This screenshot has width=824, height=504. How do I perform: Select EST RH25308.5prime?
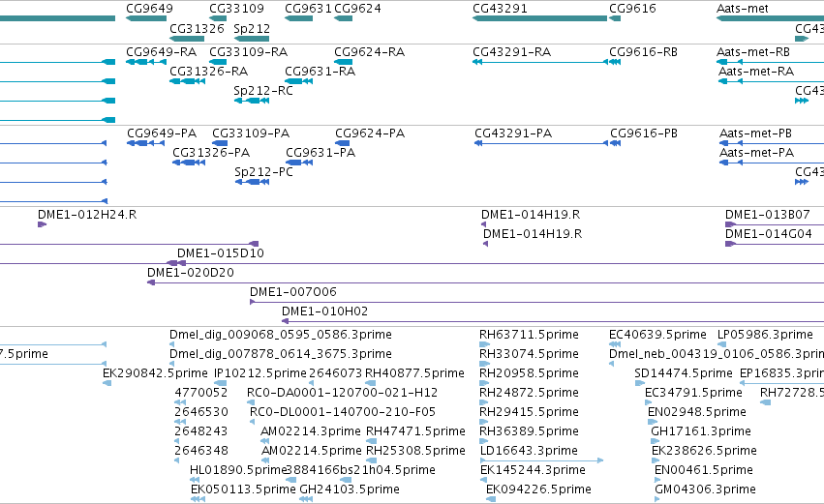(415, 452)
